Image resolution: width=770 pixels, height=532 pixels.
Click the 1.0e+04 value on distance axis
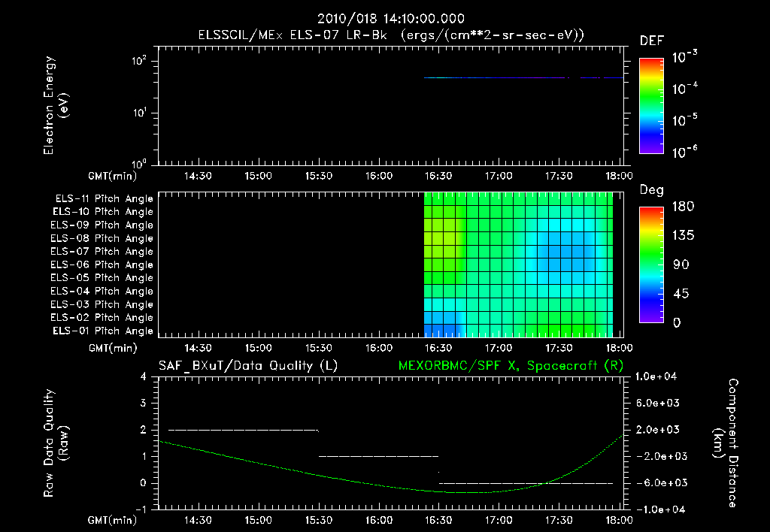(x=656, y=376)
